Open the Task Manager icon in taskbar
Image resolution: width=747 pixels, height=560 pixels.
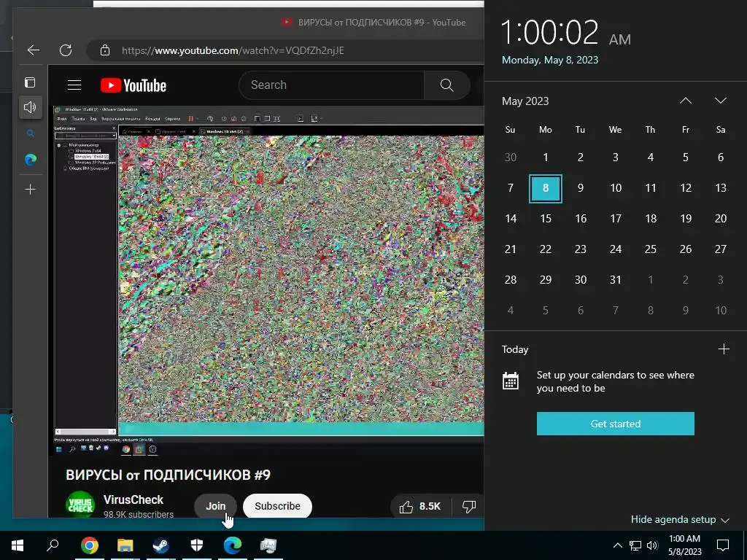(268, 545)
